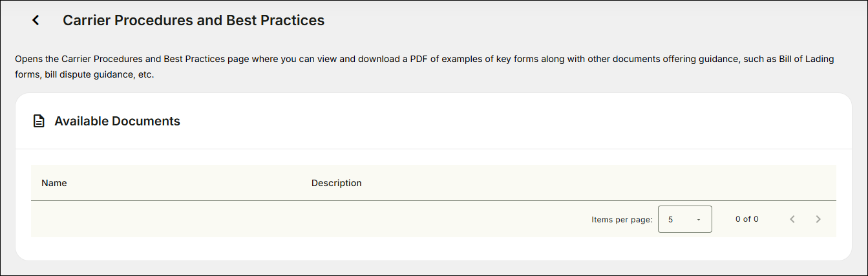Viewport: 868px width, 276px height.
Task: Click the small arrow inside the page-size selector
Action: [699, 220]
